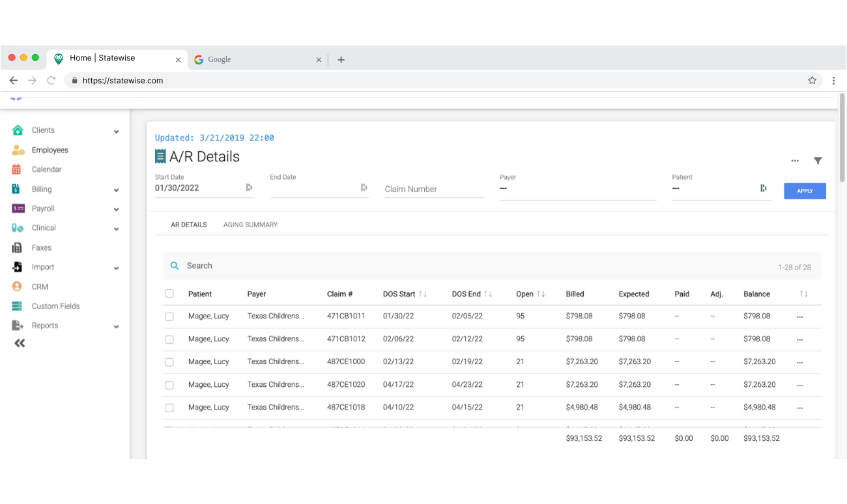Click the Payer column header
The width and height of the screenshot is (847, 504).
257,294
